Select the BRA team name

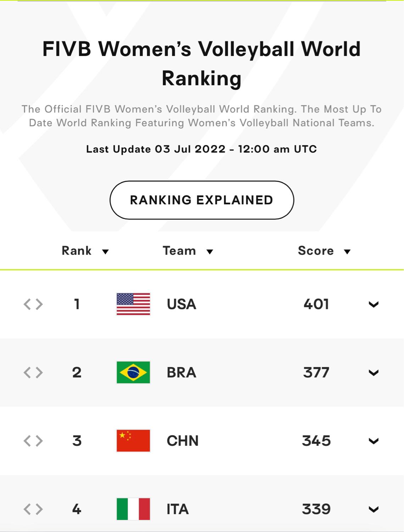point(181,373)
